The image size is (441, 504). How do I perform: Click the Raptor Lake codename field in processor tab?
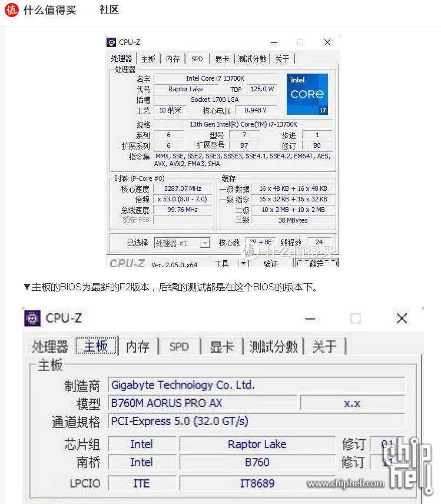(x=185, y=89)
